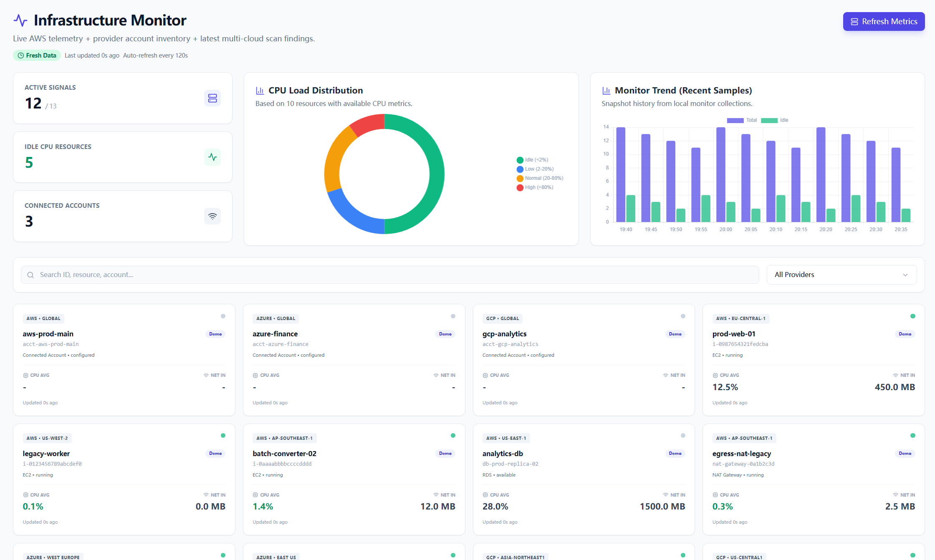Open the All Providers dropdown
Screen dimensions: 935x560
pos(841,275)
